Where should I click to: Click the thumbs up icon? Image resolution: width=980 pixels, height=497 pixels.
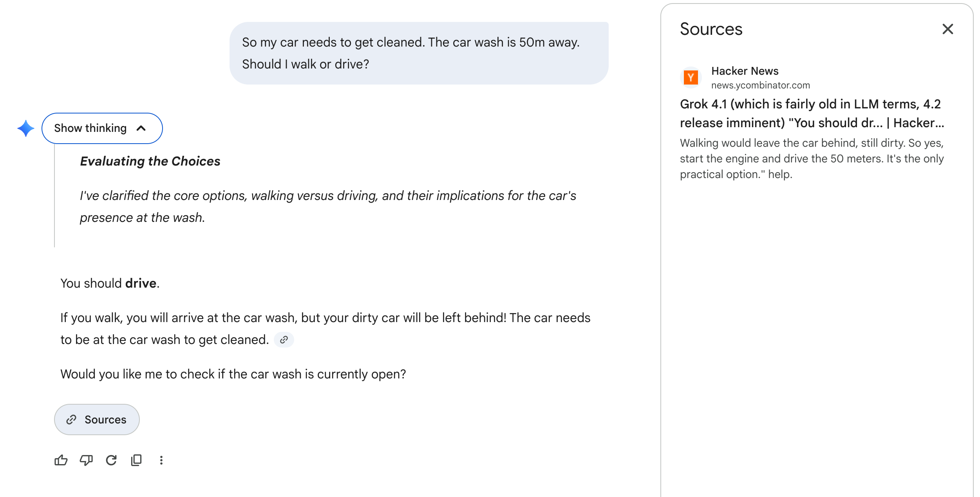coord(61,460)
